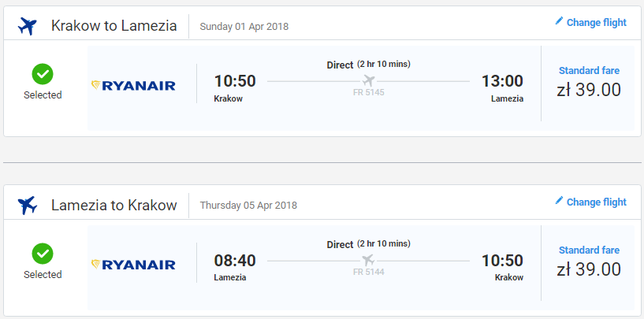The height and width of the screenshot is (319, 644).
Task: Open Change flight for Lamezia to Krakow
Action: 590,202
